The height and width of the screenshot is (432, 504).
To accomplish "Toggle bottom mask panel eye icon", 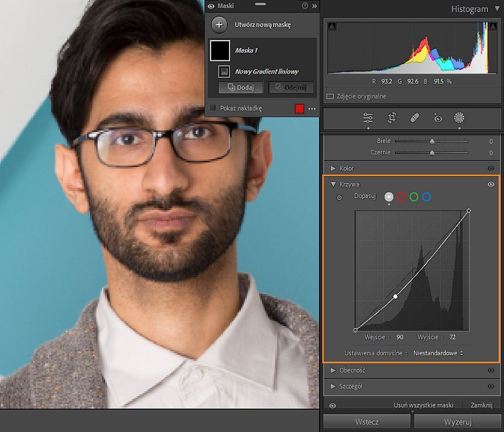I will click(x=333, y=406).
